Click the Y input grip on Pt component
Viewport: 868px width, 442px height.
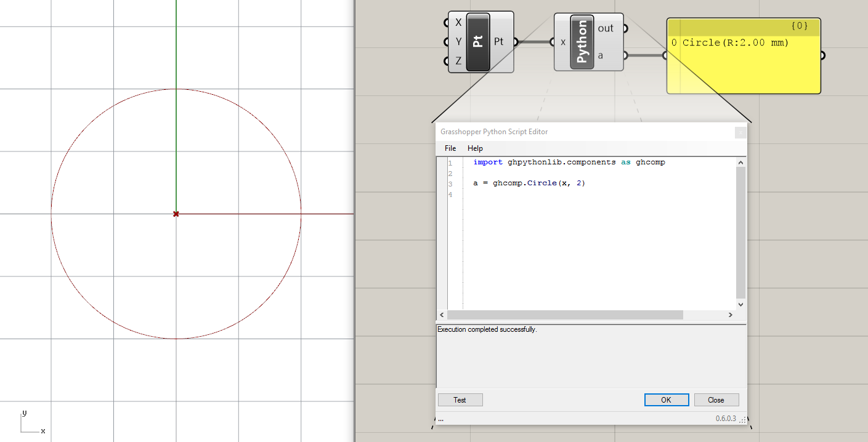tap(445, 41)
